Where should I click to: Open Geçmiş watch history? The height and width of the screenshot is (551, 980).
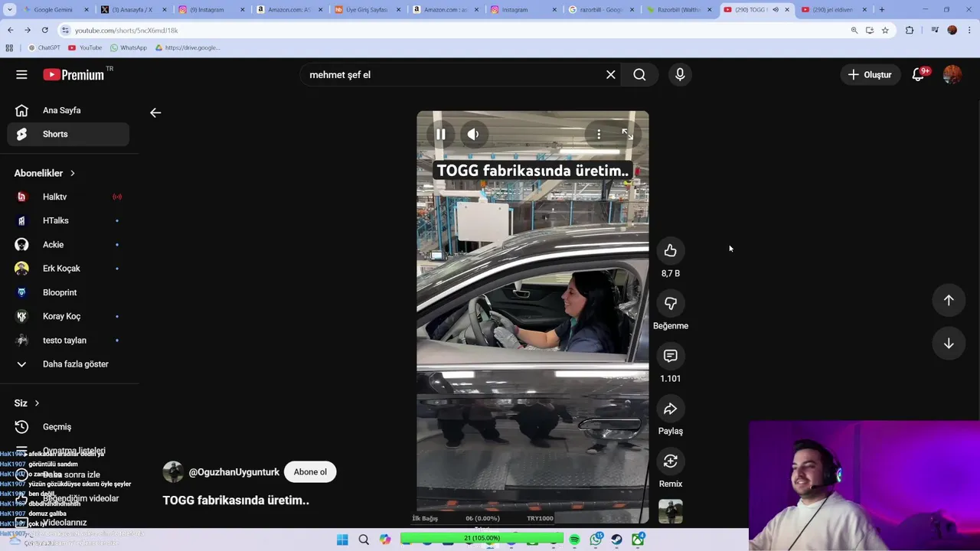pos(68,427)
